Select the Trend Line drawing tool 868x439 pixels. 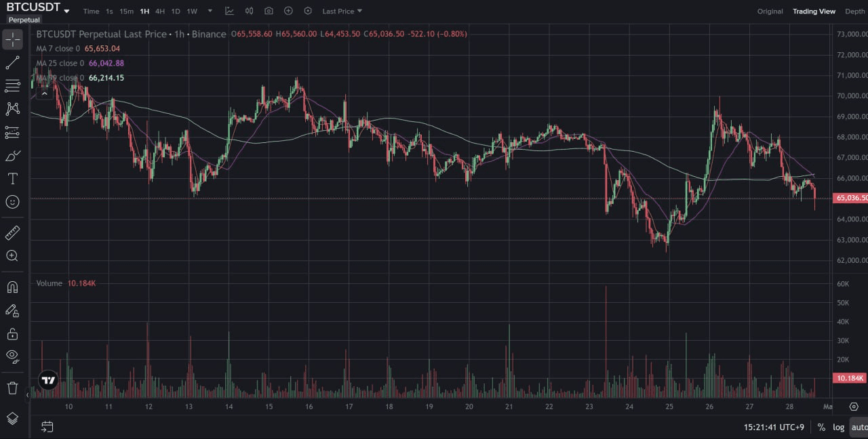tap(13, 62)
